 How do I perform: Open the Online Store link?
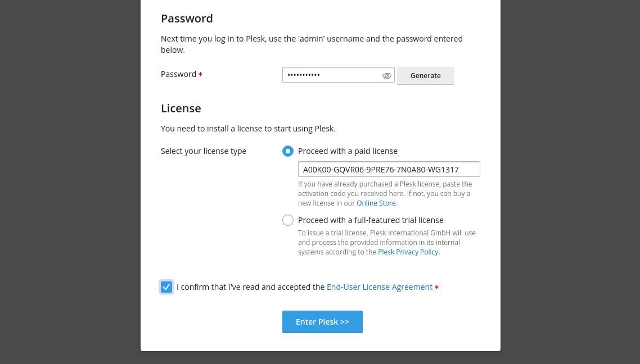click(376, 203)
